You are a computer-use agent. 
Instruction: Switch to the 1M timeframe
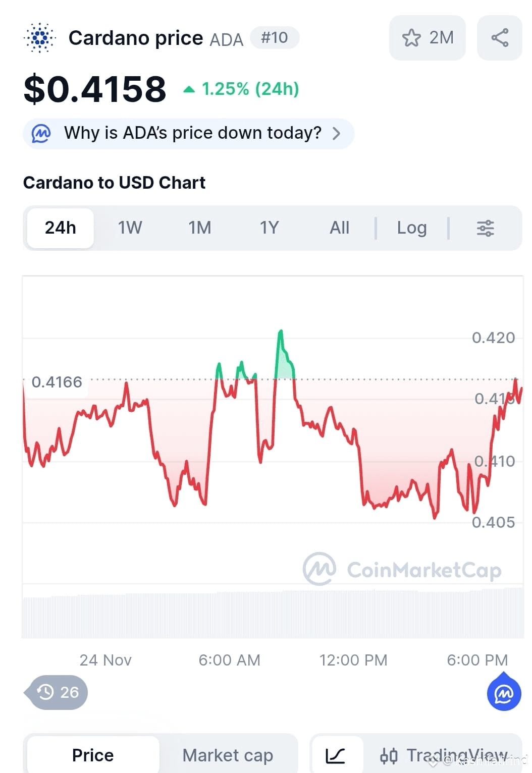(200, 228)
